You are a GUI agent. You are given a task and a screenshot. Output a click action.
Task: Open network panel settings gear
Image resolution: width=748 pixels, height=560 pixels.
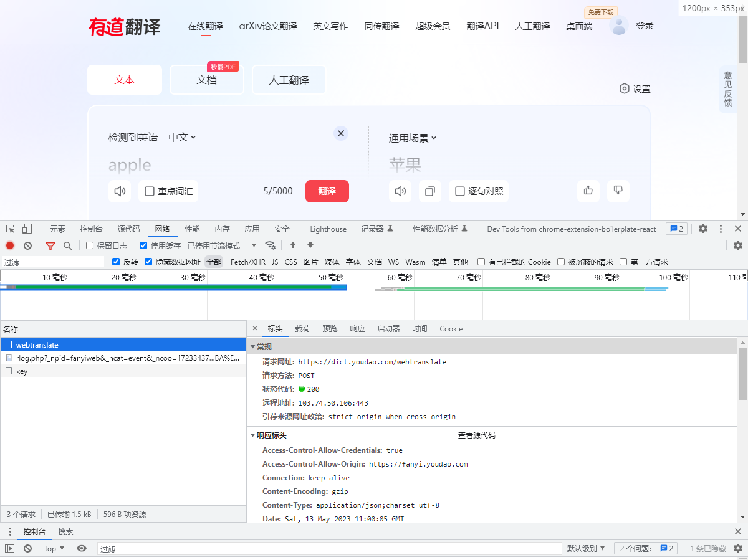point(738,245)
